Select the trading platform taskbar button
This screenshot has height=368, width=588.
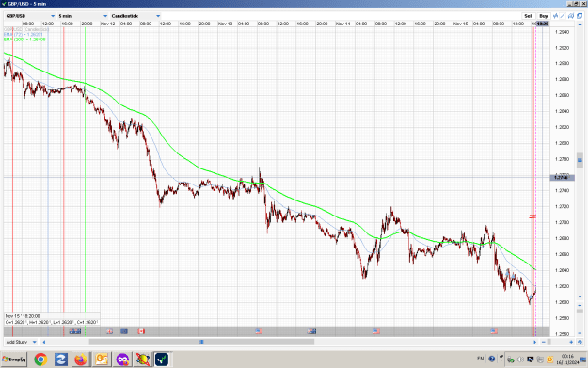[163, 360]
